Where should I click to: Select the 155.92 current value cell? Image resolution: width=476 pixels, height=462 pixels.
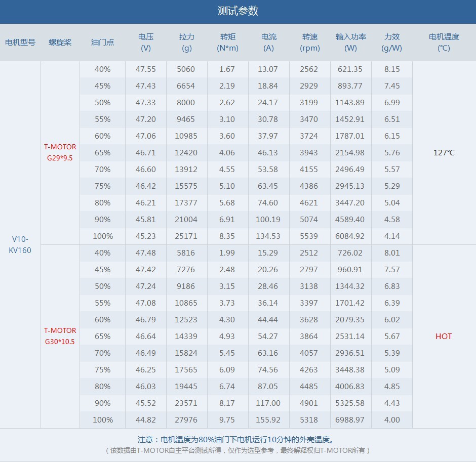coord(268,419)
